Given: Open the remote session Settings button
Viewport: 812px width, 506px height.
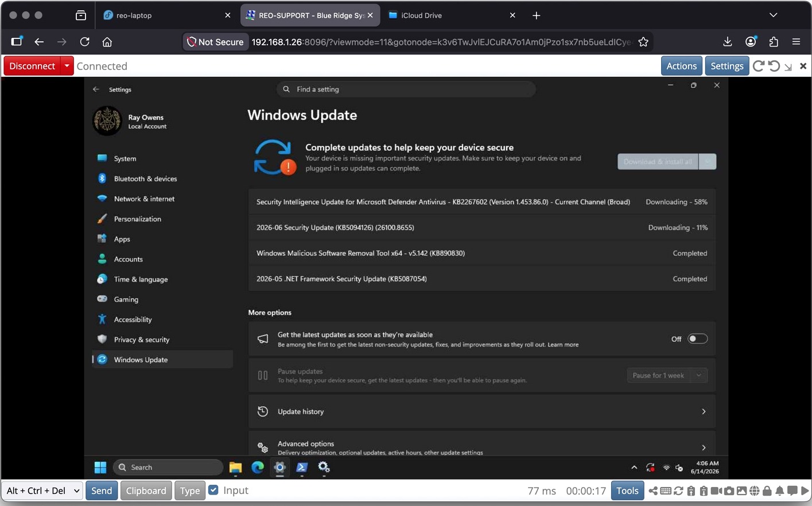Looking at the screenshot, I should click(726, 66).
